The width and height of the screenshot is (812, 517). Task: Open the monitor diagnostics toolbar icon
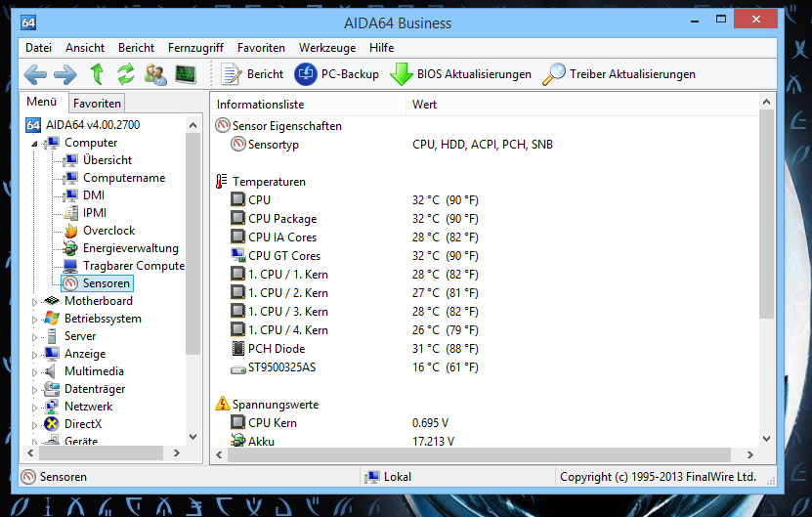(x=186, y=74)
